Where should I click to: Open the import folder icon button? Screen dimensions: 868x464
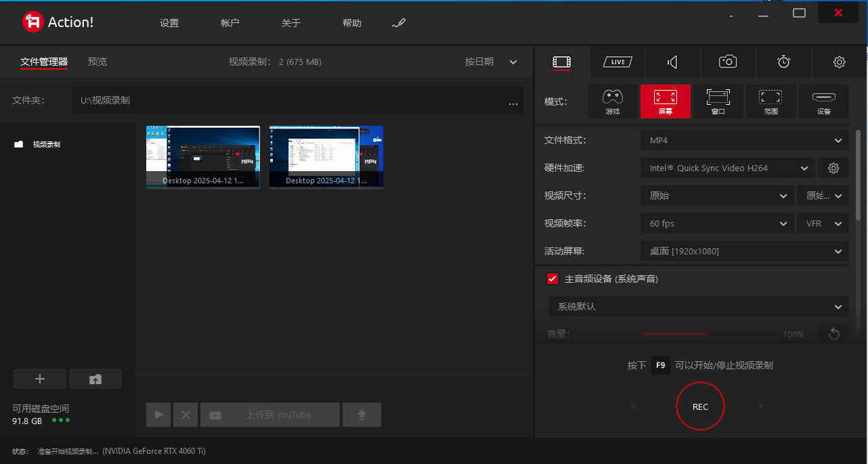point(95,379)
